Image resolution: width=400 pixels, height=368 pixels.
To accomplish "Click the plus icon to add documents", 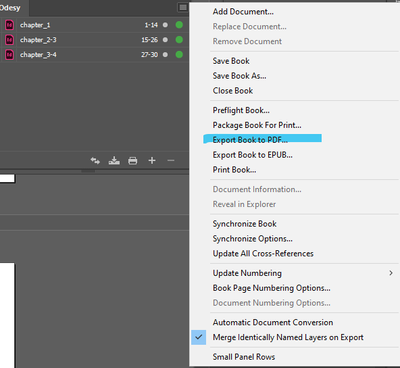I will tap(152, 161).
